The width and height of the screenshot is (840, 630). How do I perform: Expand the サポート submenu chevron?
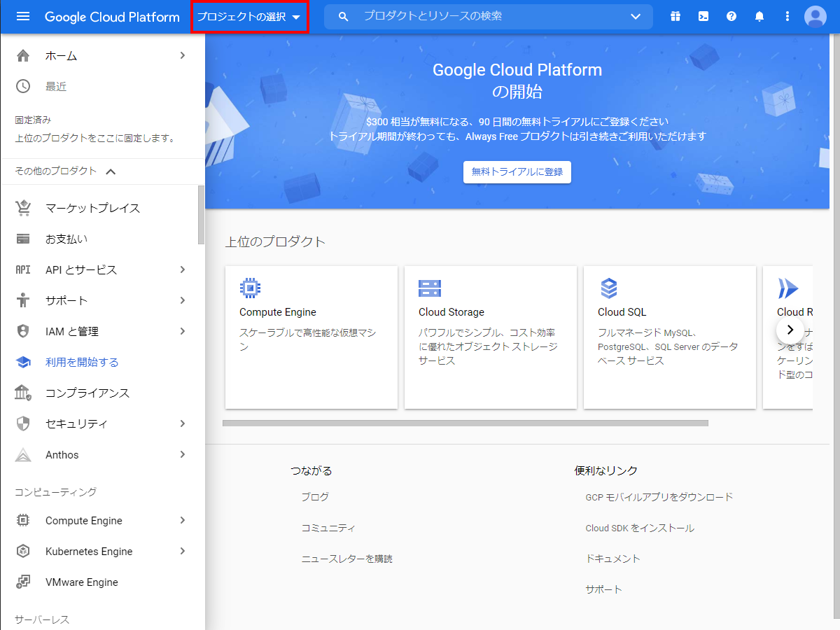tap(183, 300)
